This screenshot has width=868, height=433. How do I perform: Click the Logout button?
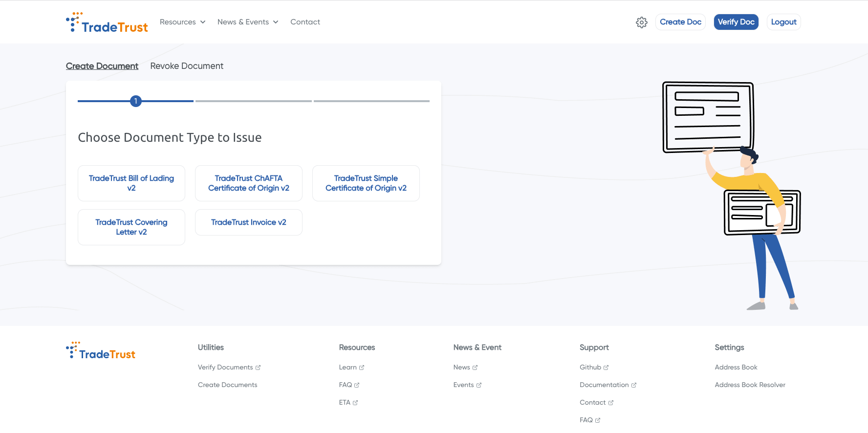783,22
